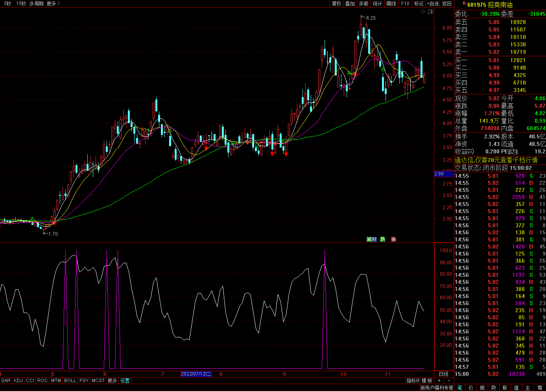This screenshot has height=392, width=546.
Task: Switch to 细 detail tab
Action: click(482, 388)
